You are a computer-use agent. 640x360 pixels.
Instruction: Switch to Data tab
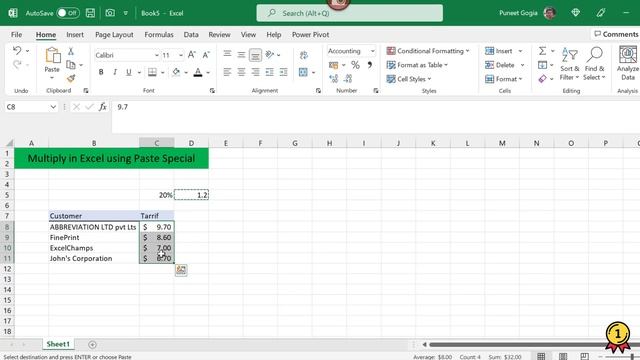pos(191,35)
